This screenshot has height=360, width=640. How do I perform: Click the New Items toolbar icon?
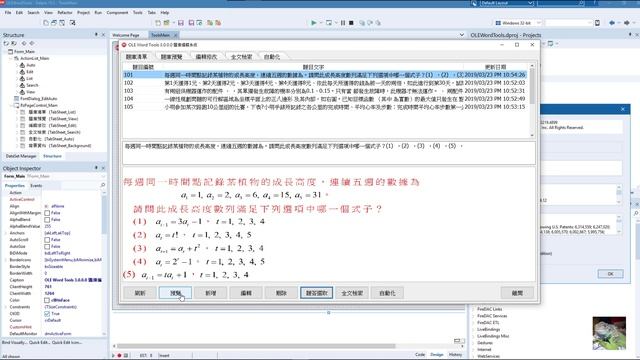(158, 23)
